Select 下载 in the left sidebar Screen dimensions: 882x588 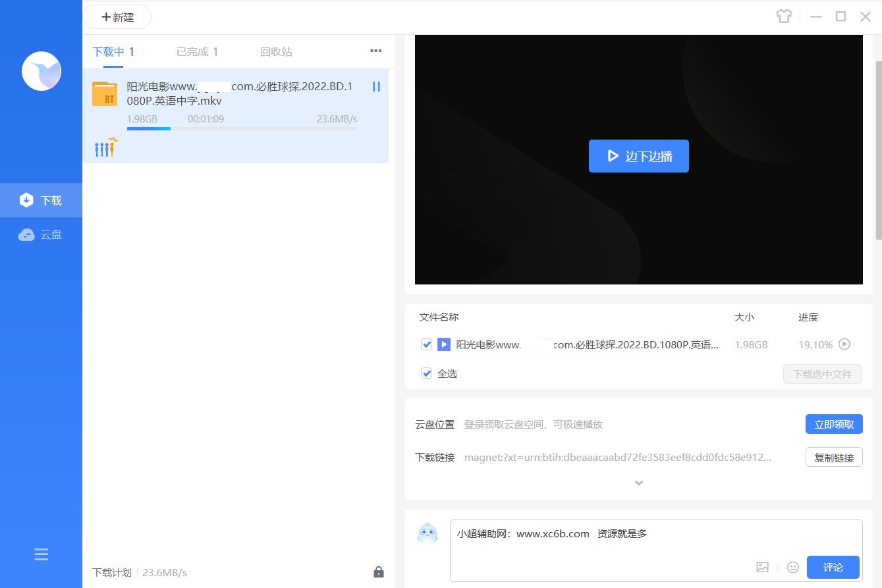pos(41,200)
